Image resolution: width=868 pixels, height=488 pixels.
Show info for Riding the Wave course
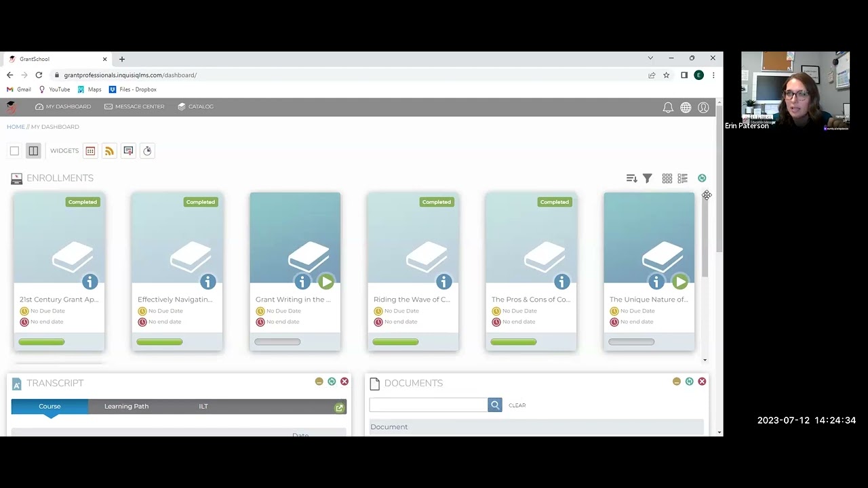click(x=444, y=281)
